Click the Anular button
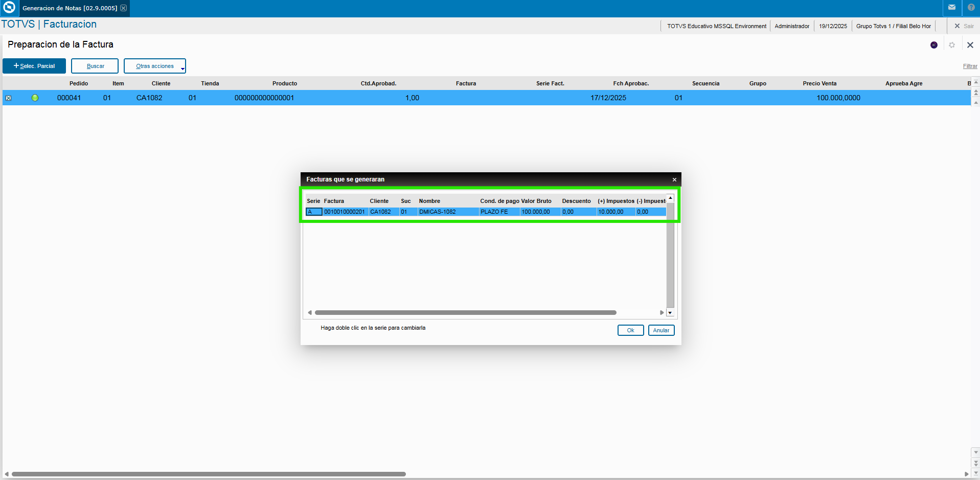Viewport: 980px width, 480px height. (x=661, y=330)
